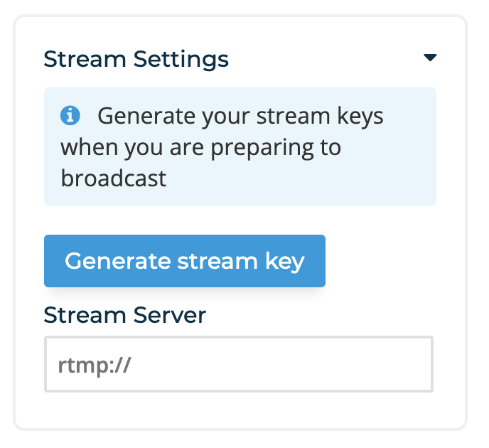This screenshot has width=489, height=448.
Task: Click the "key" word on blue button
Action: click(285, 262)
